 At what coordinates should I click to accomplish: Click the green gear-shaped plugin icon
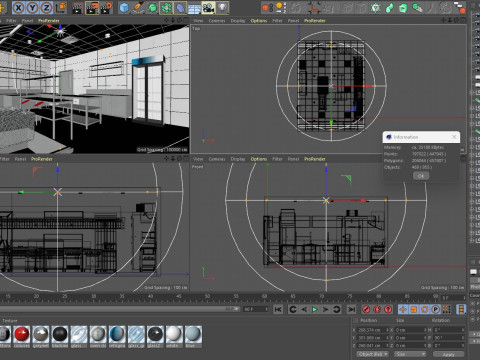point(375,7)
